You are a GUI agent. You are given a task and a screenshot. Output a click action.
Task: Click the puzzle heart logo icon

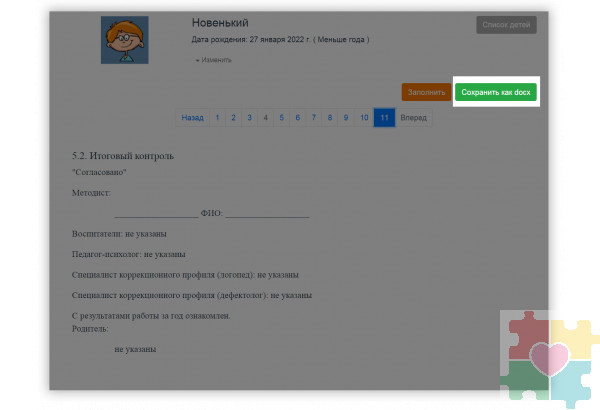click(547, 358)
